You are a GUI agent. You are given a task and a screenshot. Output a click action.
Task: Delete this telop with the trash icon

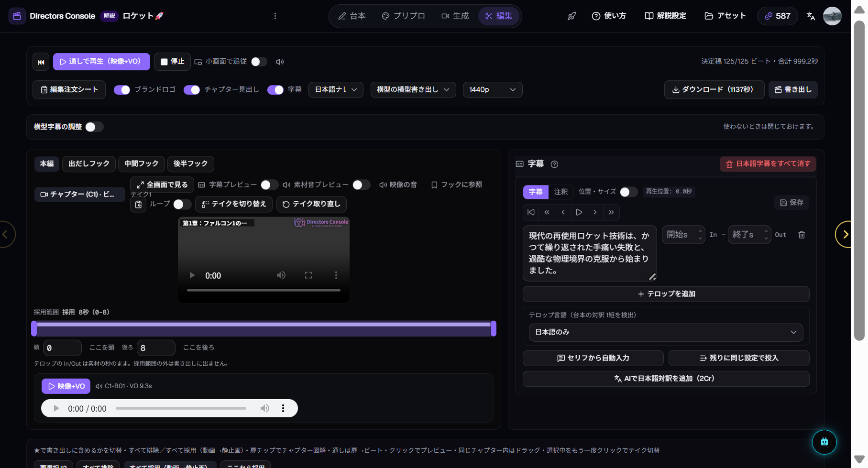pos(802,235)
